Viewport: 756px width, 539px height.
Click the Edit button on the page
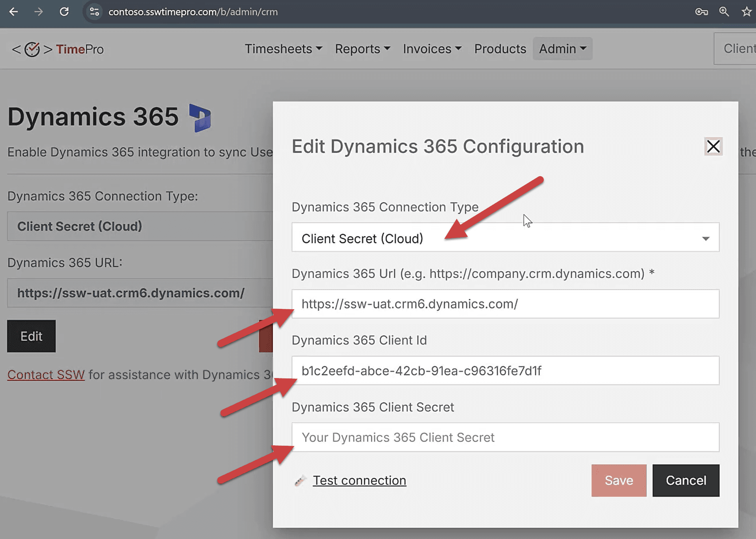click(31, 336)
